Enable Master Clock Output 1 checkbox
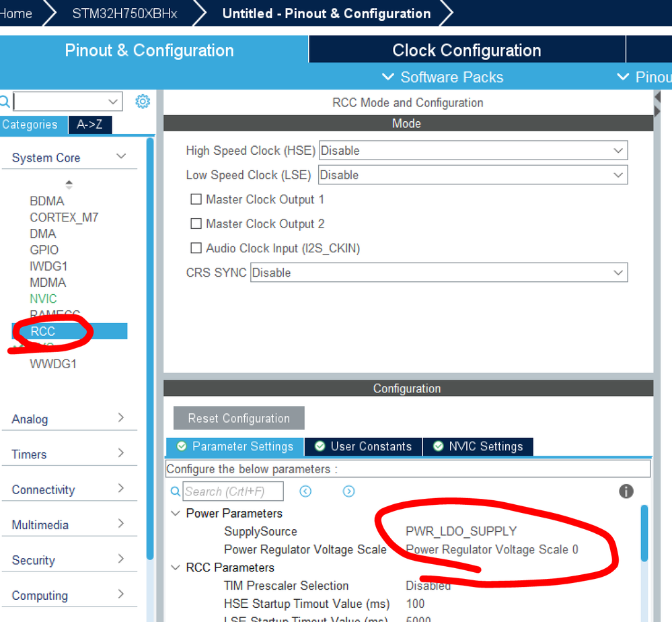The image size is (672, 622). click(x=196, y=199)
